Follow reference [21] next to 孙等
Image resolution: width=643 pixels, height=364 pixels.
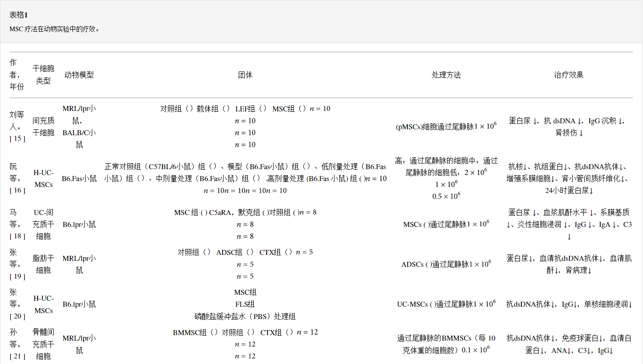[17, 356]
